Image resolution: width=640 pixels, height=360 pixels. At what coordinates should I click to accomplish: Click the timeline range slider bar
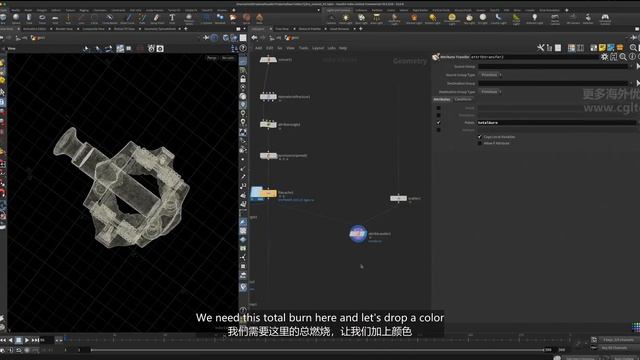click(318, 350)
